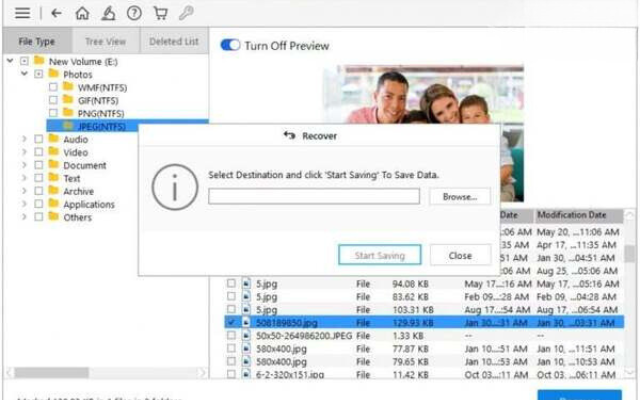The width and height of the screenshot is (640, 400).
Task: Check the Archive folder checkbox
Action: pyautogui.click(x=38, y=191)
